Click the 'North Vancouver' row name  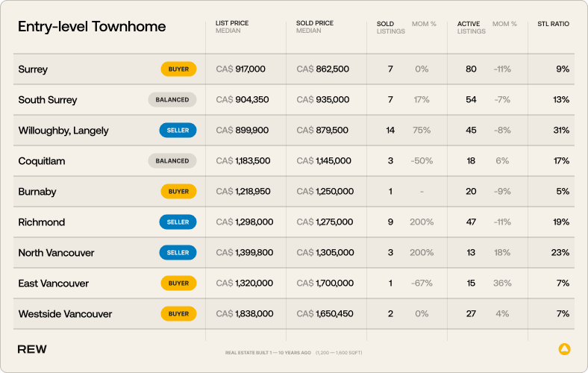56,253
